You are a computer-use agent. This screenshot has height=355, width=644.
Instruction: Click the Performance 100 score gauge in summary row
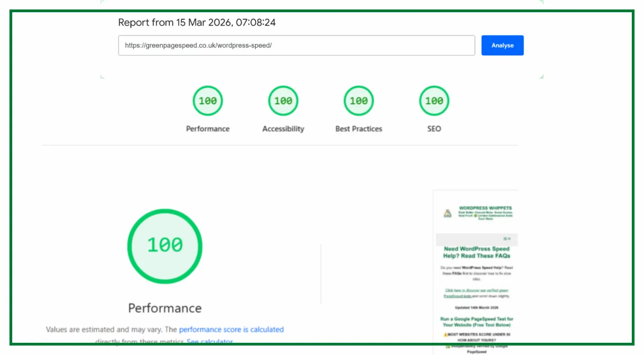click(207, 101)
